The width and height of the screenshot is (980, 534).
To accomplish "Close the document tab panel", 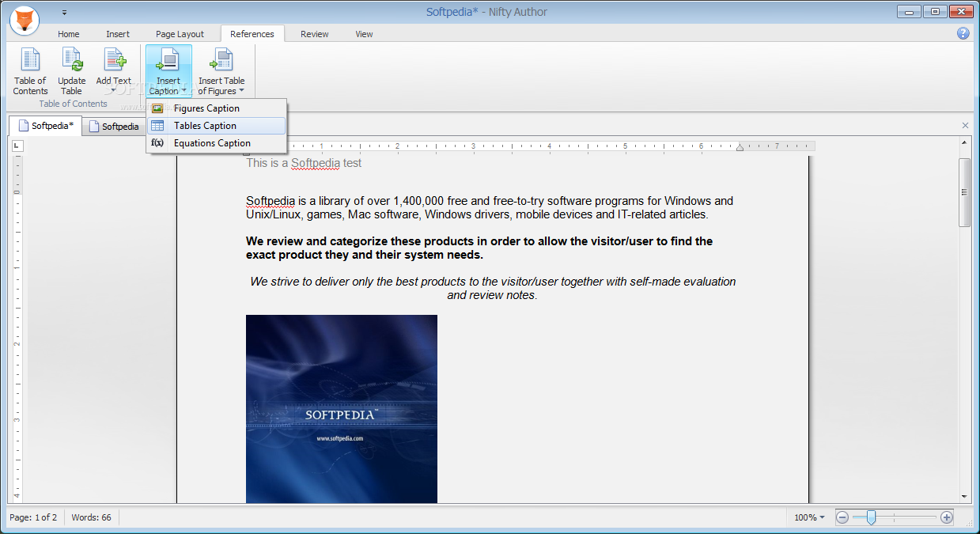I will pos(965,126).
